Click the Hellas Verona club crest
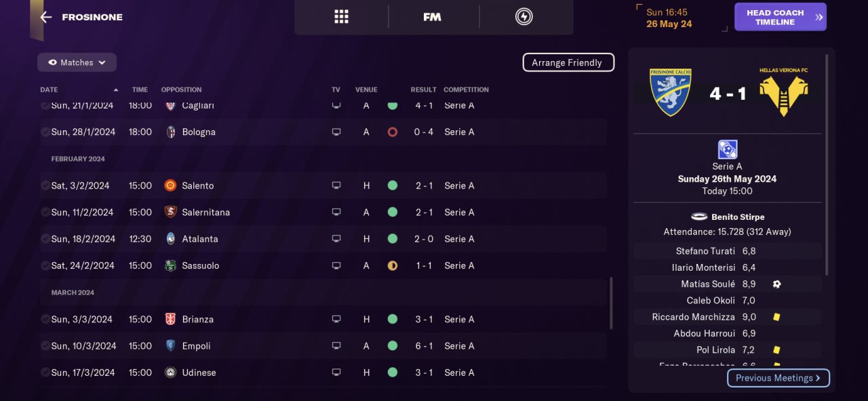This screenshot has height=401, width=868. [x=783, y=92]
